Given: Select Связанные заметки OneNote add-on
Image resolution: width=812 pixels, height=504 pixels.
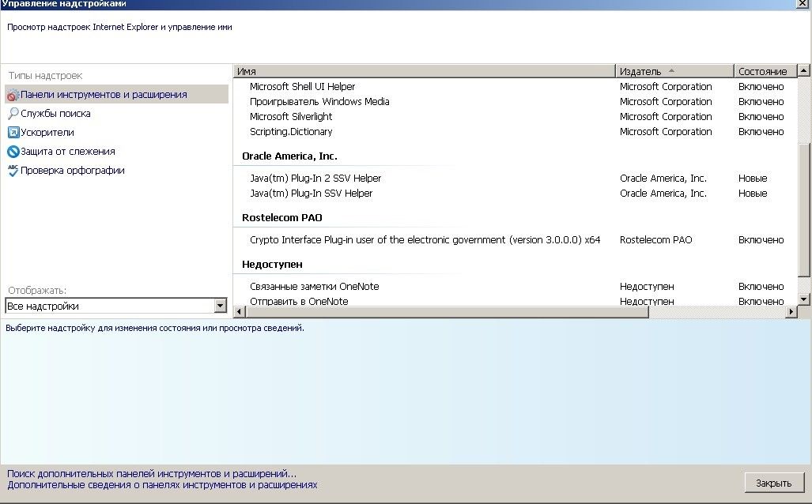Looking at the screenshot, I should 516,286.
